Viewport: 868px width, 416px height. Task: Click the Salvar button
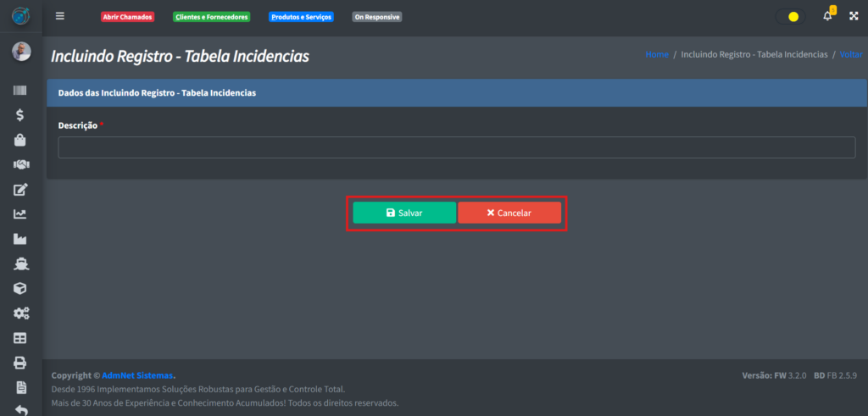[404, 213]
